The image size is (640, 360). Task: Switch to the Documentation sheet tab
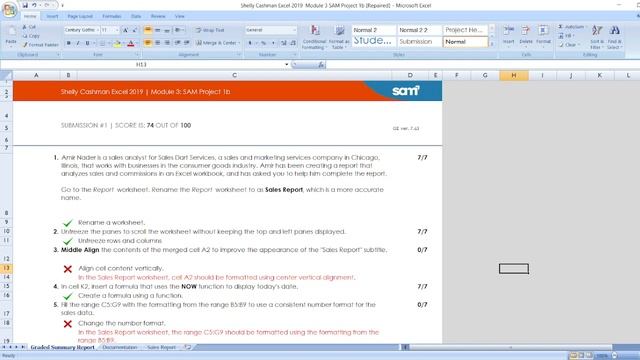point(120,347)
